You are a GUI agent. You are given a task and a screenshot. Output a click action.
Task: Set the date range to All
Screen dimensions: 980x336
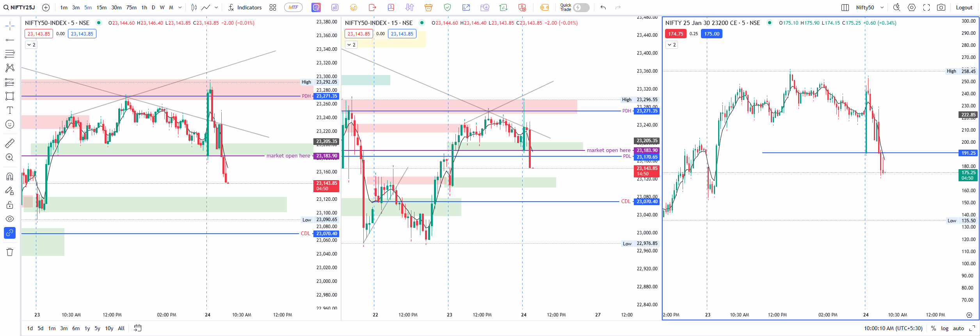pos(121,328)
